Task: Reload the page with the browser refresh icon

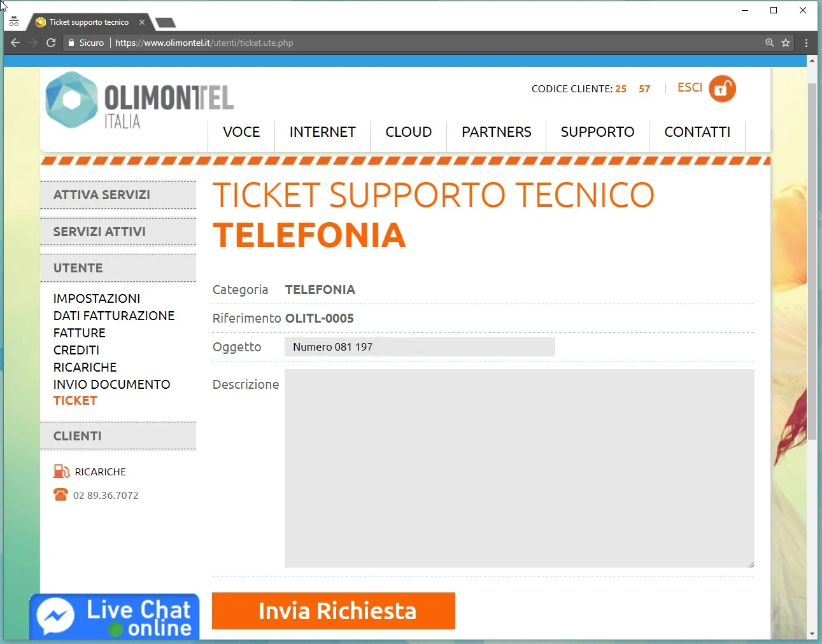Action: click(x=51, y=43)
